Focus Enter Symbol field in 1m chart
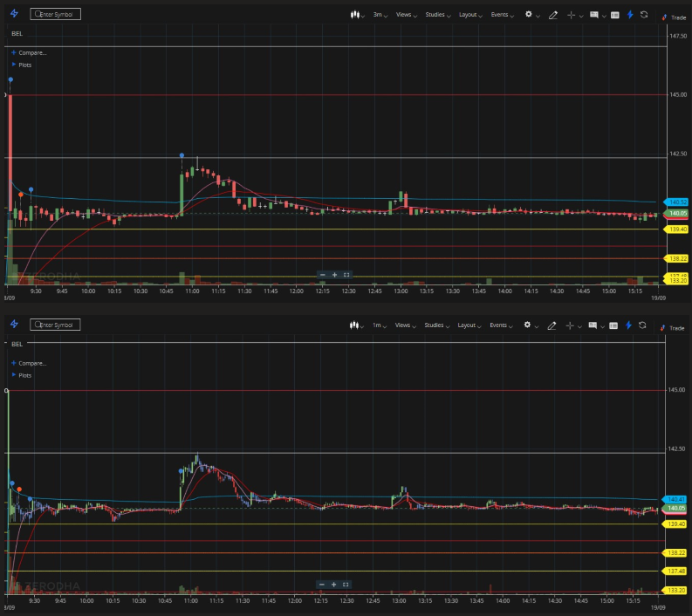The width and height of the screenshot is (692, 616). tap(55, 325)
